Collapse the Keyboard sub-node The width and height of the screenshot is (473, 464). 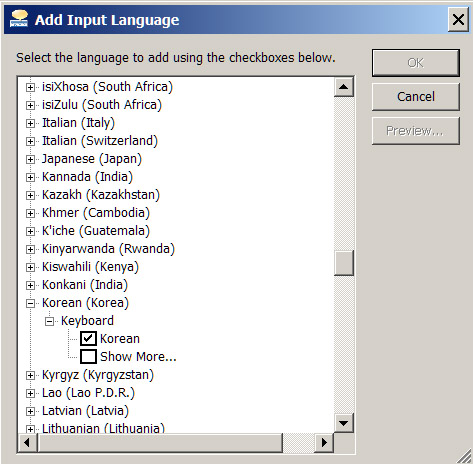pos(49,321)
